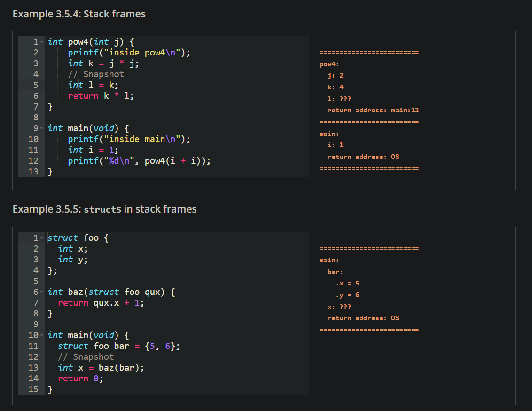Click the '// Snapshot' comment in pow4
The width and height of the screenshot is (532, 411).
[96, 74]
